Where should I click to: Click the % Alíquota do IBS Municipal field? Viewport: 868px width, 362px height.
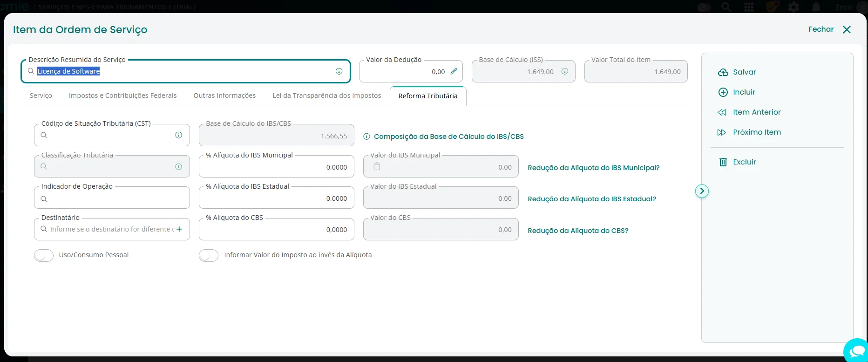point(277,167)
